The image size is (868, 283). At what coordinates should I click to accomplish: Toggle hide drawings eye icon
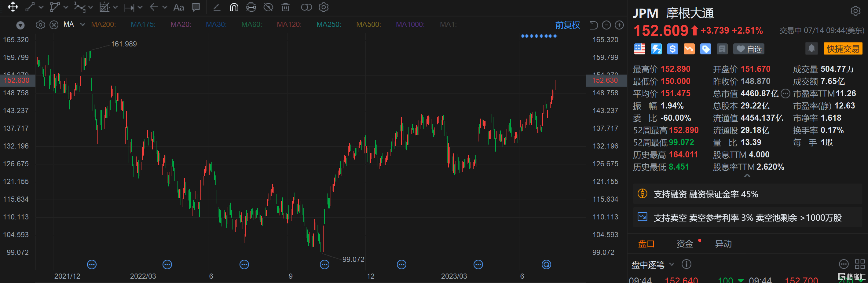(x=268, y=7)
